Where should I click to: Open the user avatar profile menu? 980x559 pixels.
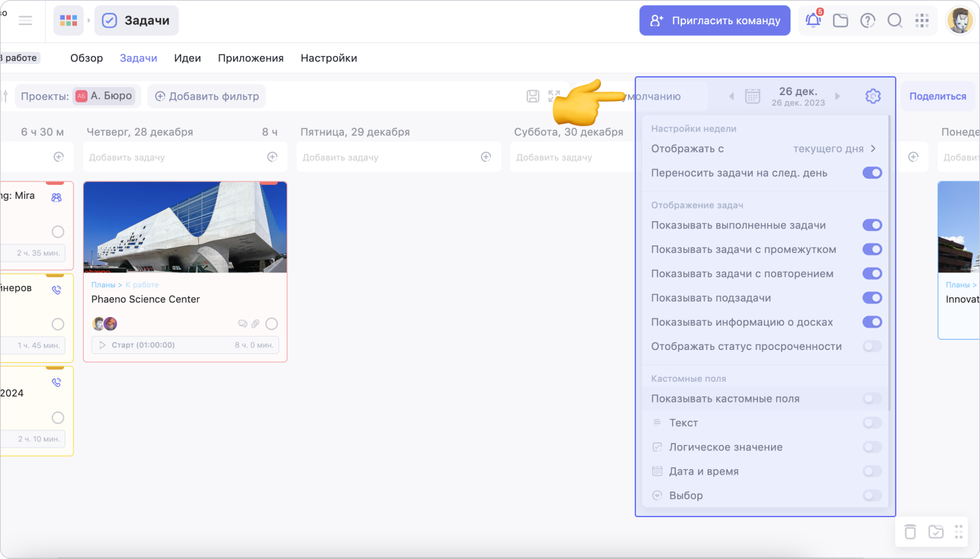click(959, 21)
